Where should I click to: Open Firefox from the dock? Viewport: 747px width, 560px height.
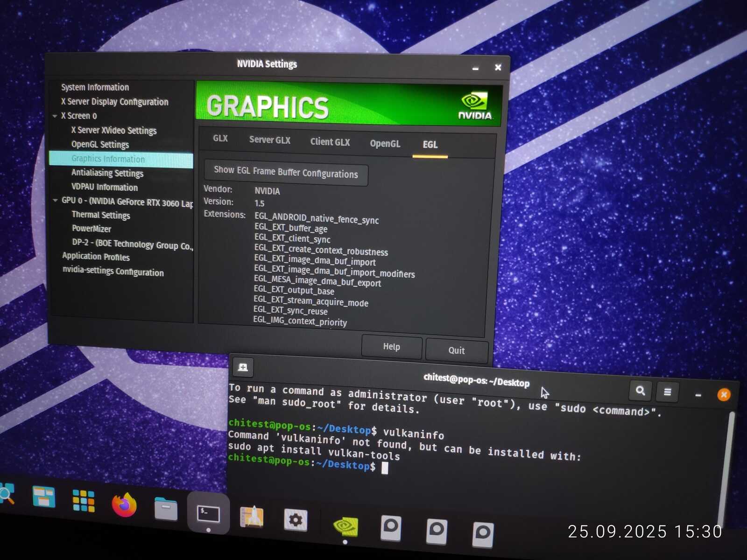(124, 505)
